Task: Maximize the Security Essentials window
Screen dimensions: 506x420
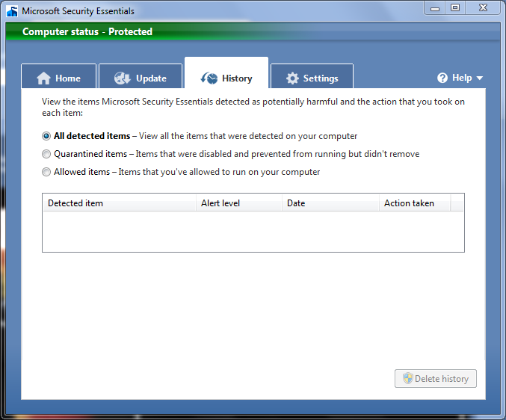Action: (455, 8)
